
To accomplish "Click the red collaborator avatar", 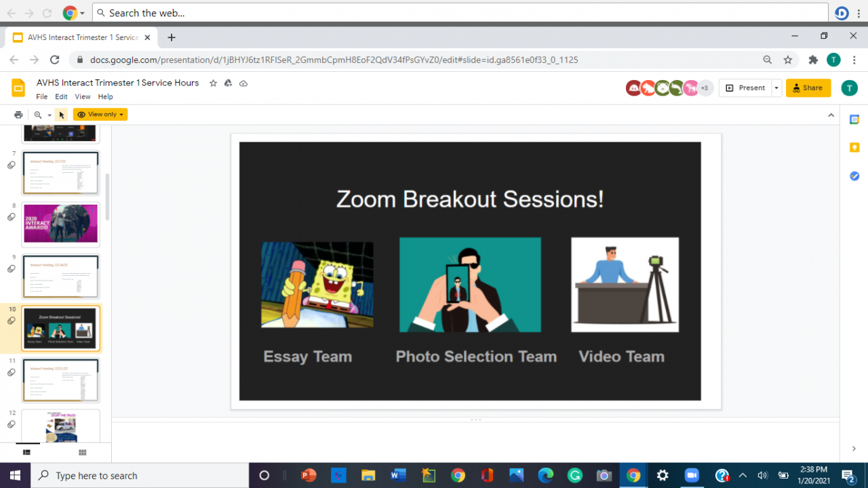I will (x=633, y=87).
